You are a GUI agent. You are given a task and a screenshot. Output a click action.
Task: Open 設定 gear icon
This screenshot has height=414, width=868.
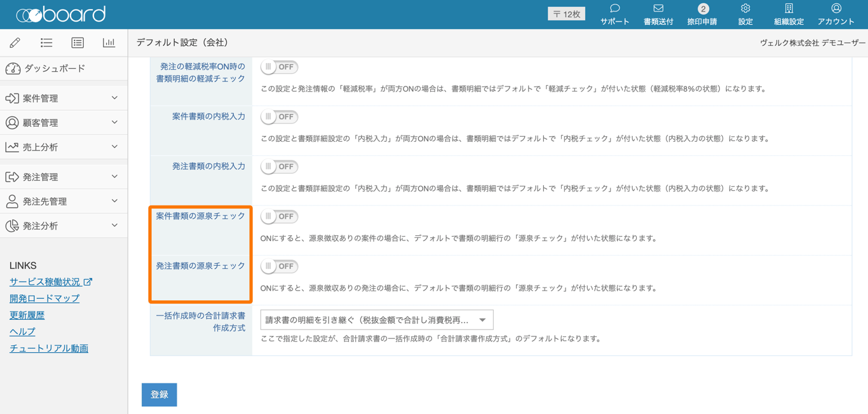point(745,9)
